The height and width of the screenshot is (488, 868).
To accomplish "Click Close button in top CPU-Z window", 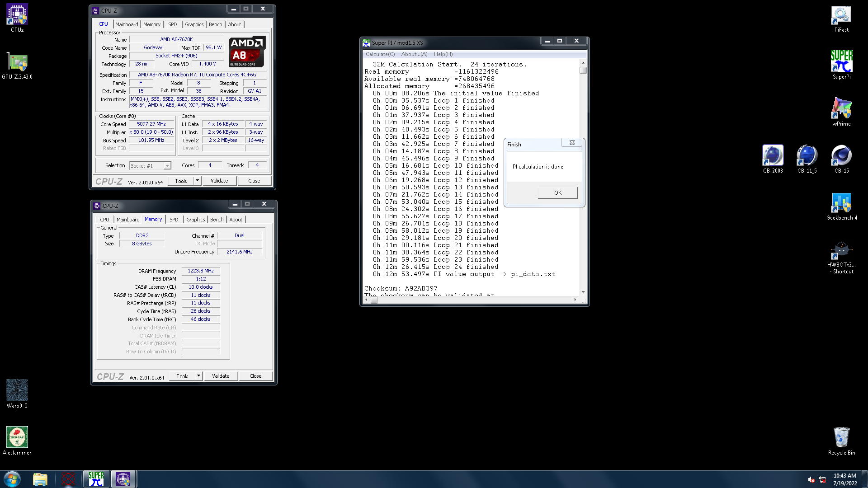I will 254,181.
